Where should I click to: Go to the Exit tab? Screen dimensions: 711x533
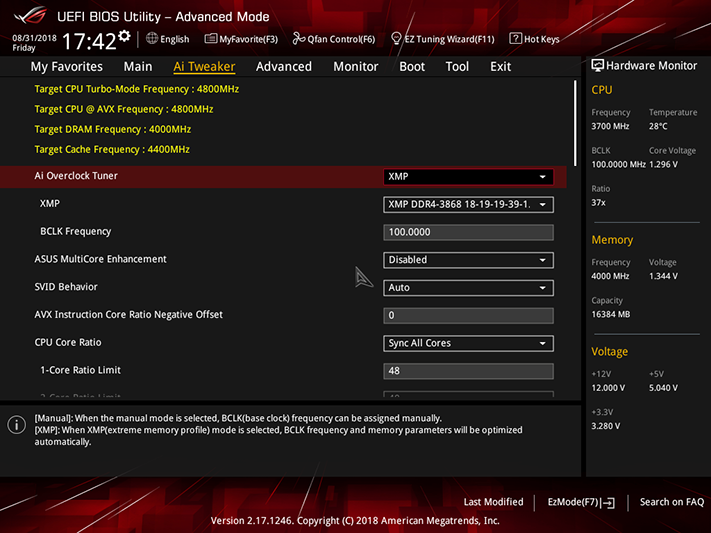point(501,67)
